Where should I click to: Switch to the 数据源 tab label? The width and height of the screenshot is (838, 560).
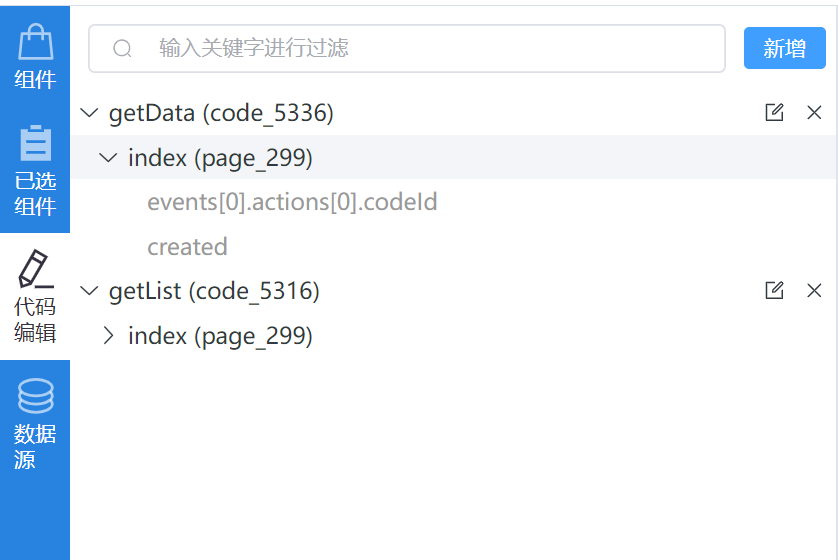click(x=35, y=447)
